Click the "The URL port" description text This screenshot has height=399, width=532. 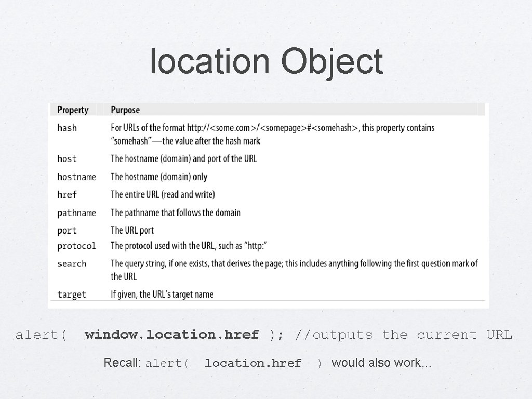tap(132, 230)
